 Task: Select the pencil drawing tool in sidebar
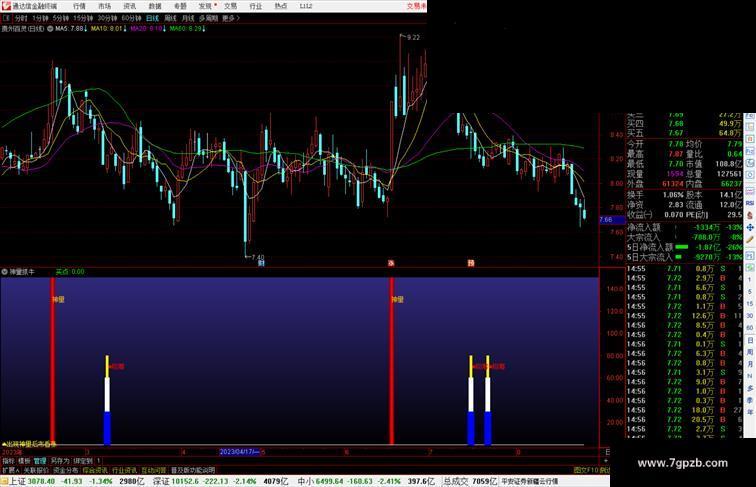(x=750, y=240)
